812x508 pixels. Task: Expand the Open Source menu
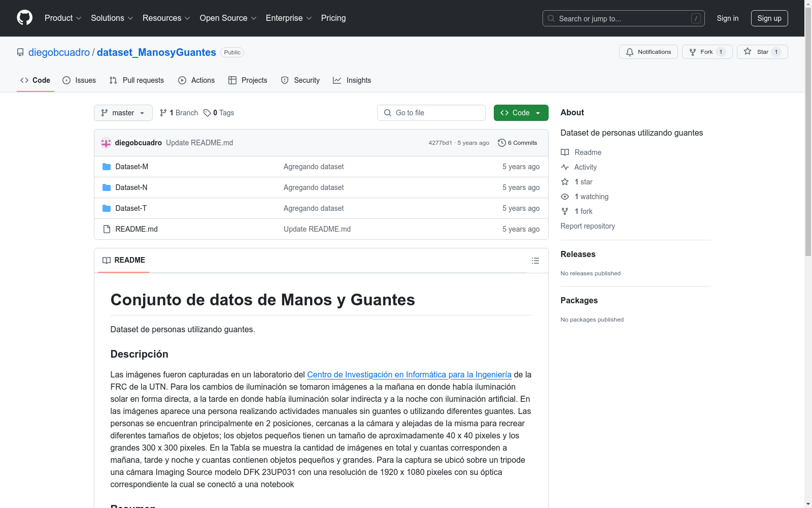228,18
